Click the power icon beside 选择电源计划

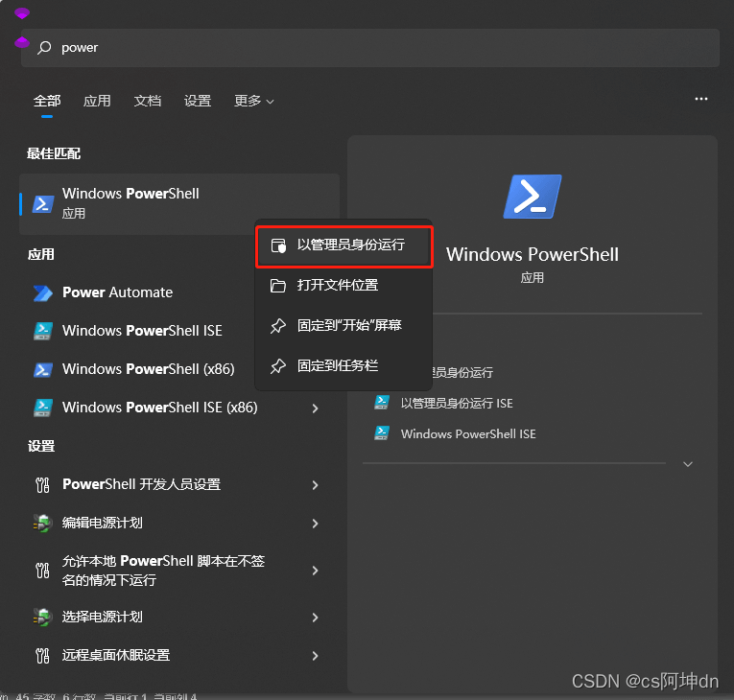[x=42, y=618]
